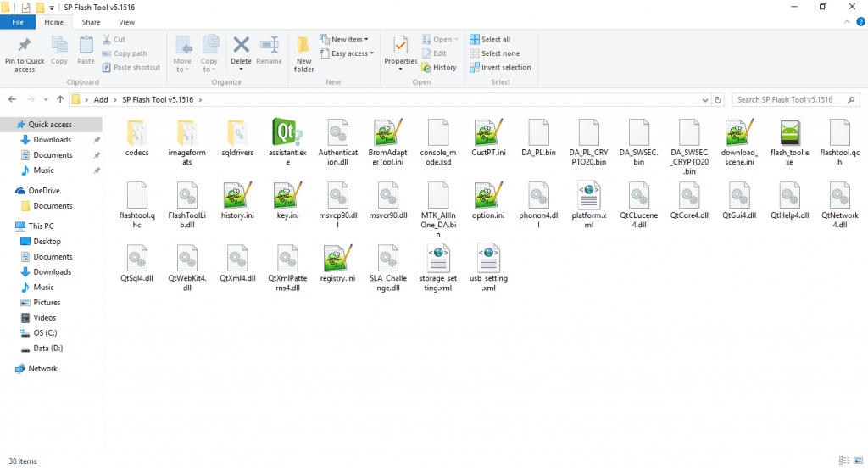The image size is (868, 469).
Task: Switch to the Share tab
Action: 91,22
